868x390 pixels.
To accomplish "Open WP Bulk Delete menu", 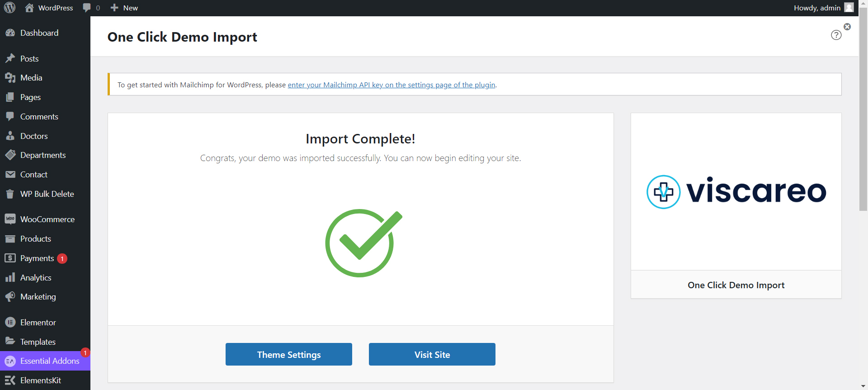I will click(x=45, y=194).
